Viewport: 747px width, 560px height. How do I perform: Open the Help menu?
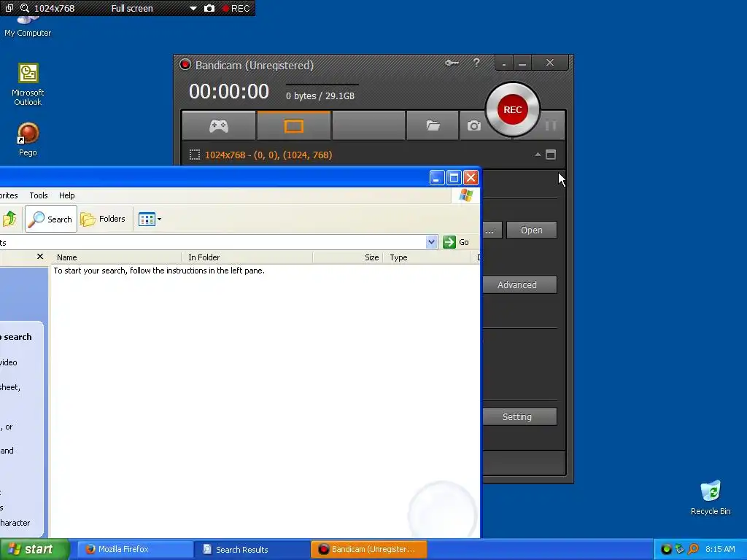pyautogui.click(x=66, y=195)
